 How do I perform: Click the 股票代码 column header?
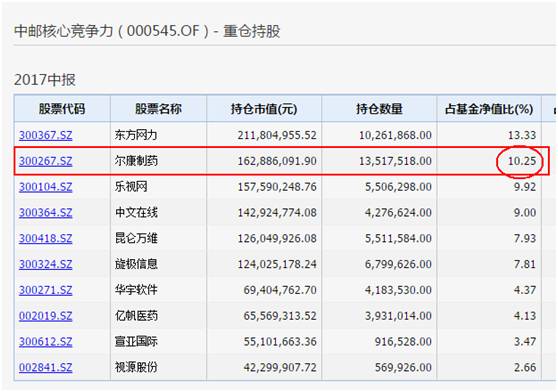pyautogui.click(x=62, y=109)
